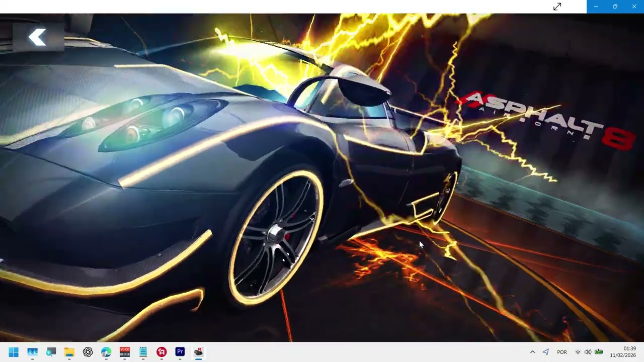Viewport: 644px width, 362px height.
Task: Minimize the Asphalt 8 window
Action: point(596,7)
